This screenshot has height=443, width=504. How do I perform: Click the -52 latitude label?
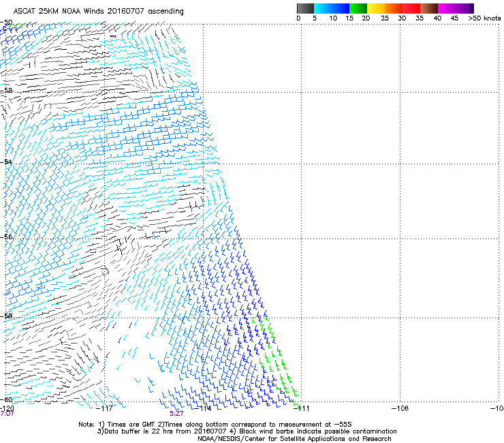(x=6, y=91)
